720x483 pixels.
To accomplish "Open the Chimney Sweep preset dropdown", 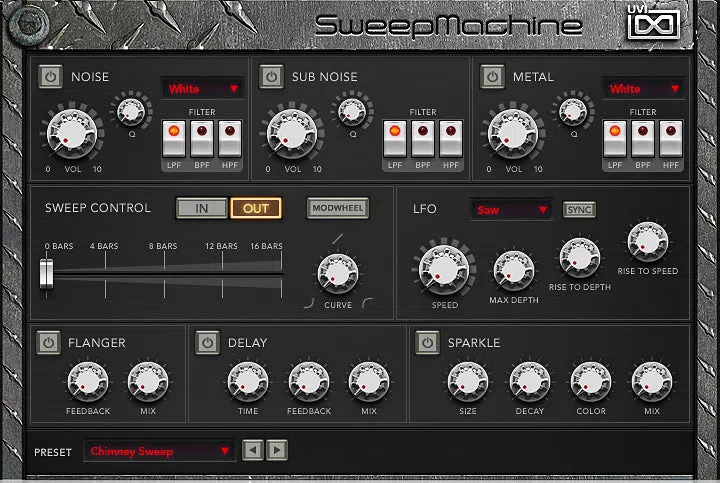I will [160, 451].
